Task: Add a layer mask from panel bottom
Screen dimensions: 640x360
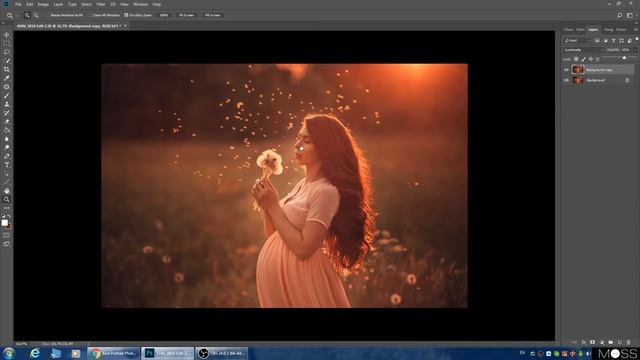Action: point(592,342)
